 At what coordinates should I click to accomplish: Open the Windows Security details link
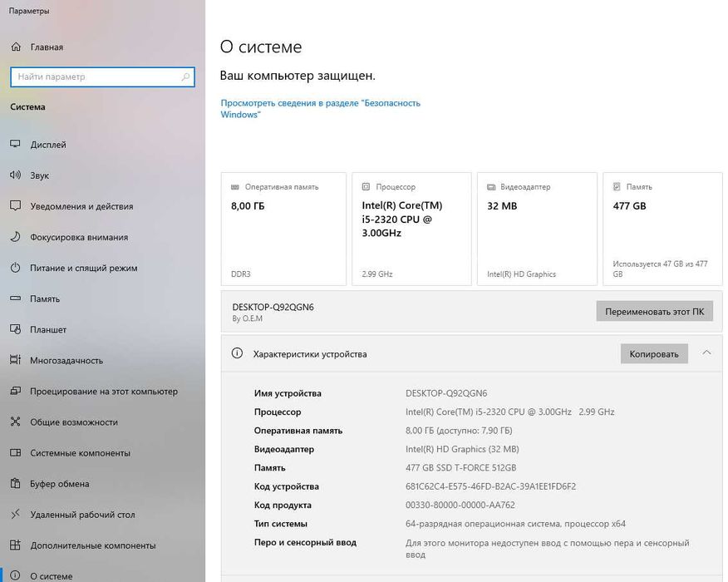[x=320, y=109]
